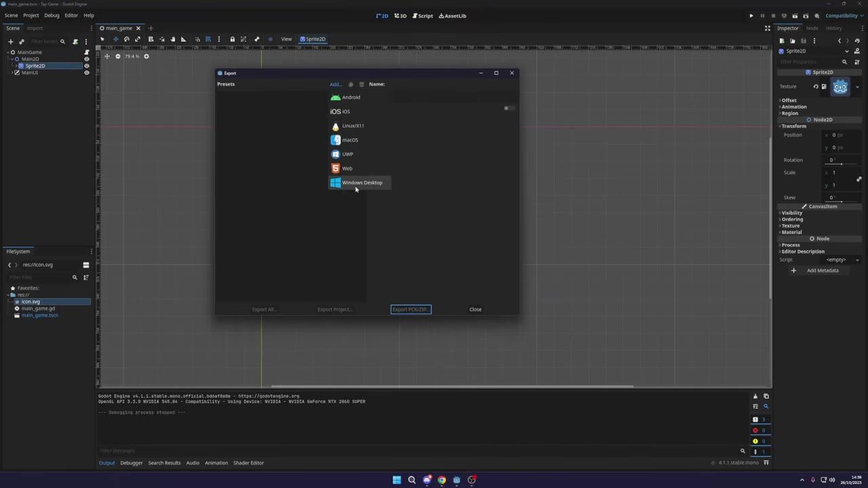
Task: Expand the Animation section in Inspector
Action: click(793, 106)
